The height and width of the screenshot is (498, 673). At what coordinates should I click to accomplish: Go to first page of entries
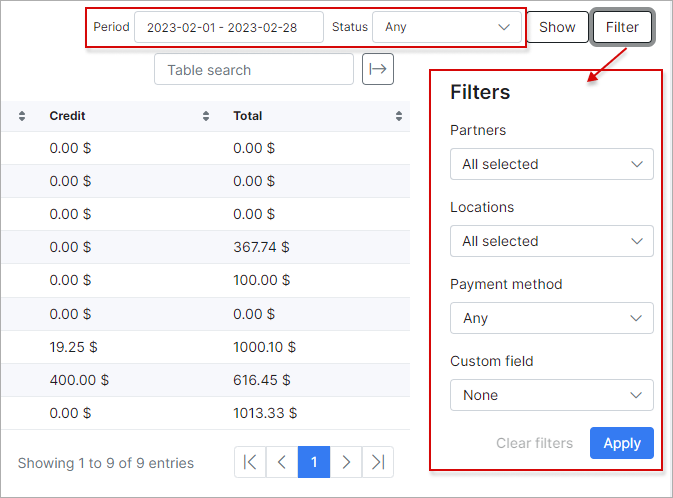click(250, 462)
